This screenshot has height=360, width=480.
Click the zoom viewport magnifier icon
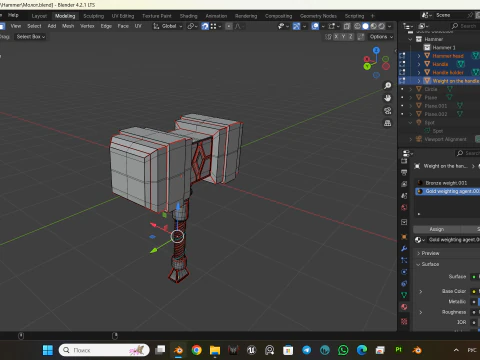pyautogui.click(x=387, y=86)
